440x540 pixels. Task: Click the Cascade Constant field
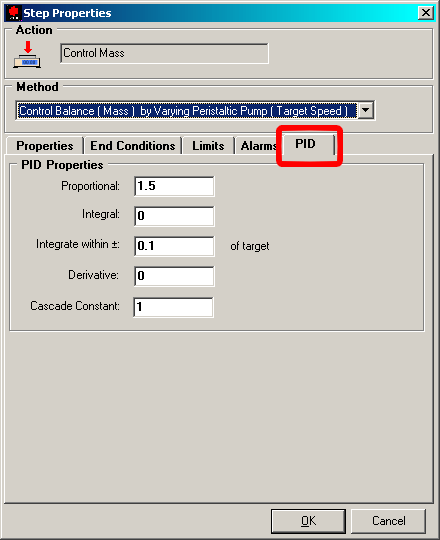174,307
